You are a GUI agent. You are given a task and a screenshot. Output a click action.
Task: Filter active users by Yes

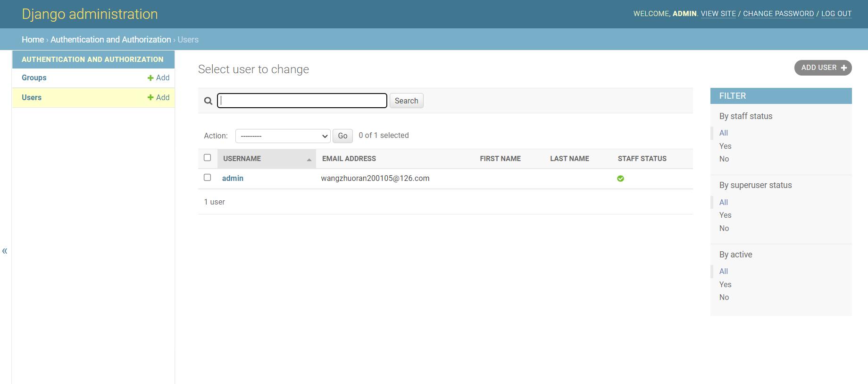pos(725,285)
